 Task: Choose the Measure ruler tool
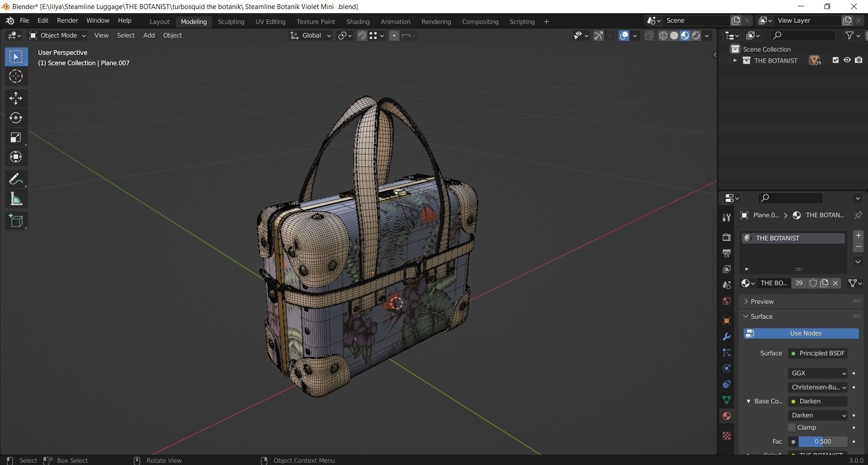tap(16, 199)
